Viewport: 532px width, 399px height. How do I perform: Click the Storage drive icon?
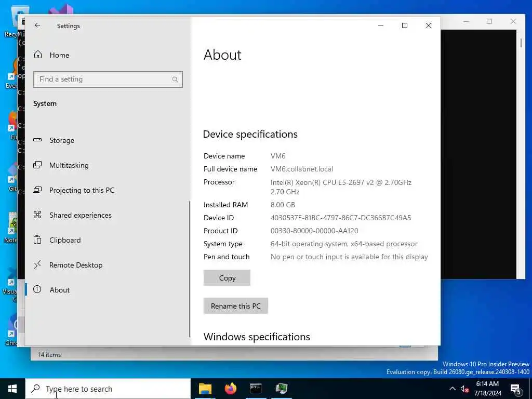coord(37,140)
